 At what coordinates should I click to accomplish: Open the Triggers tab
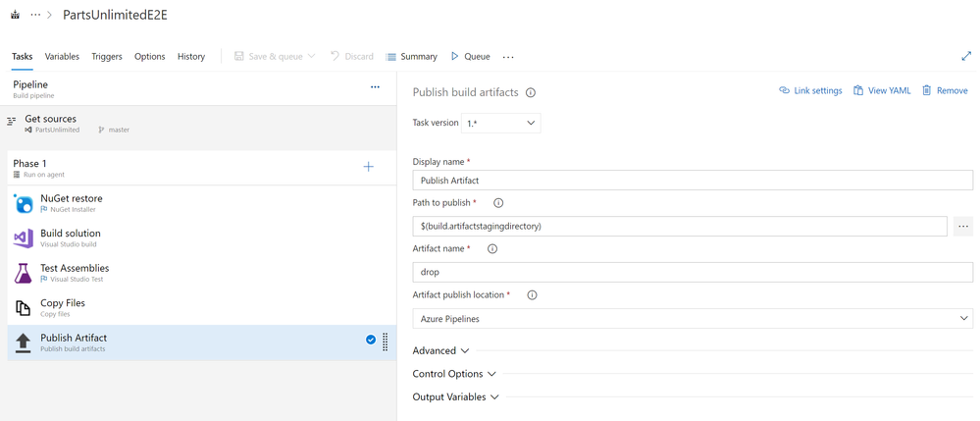(107, 56)
